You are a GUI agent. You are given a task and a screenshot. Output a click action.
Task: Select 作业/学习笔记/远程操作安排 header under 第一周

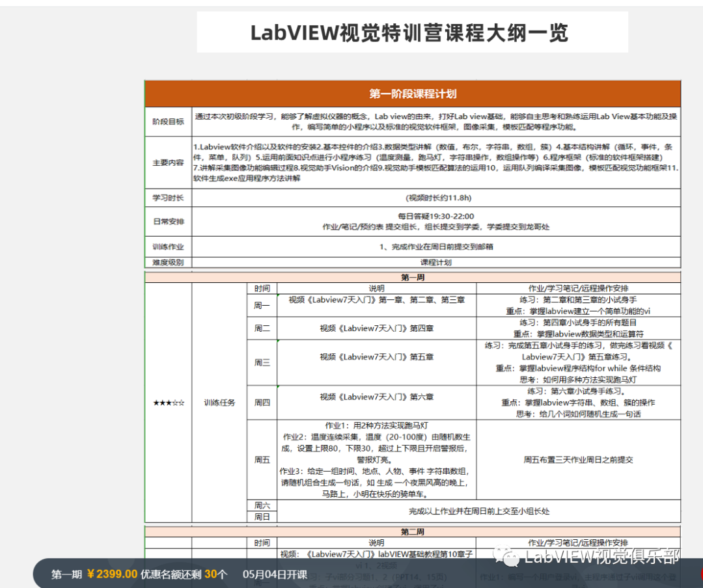578,288
